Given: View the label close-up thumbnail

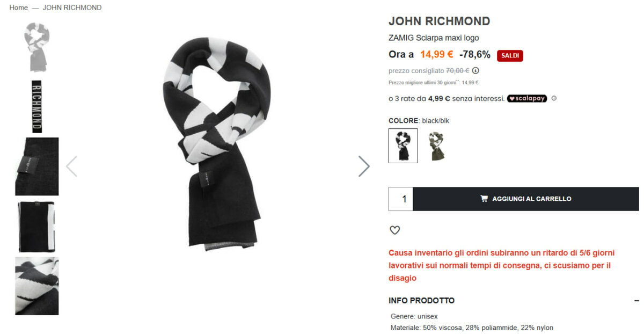Looking at the screenshot, I should (36, 166).
